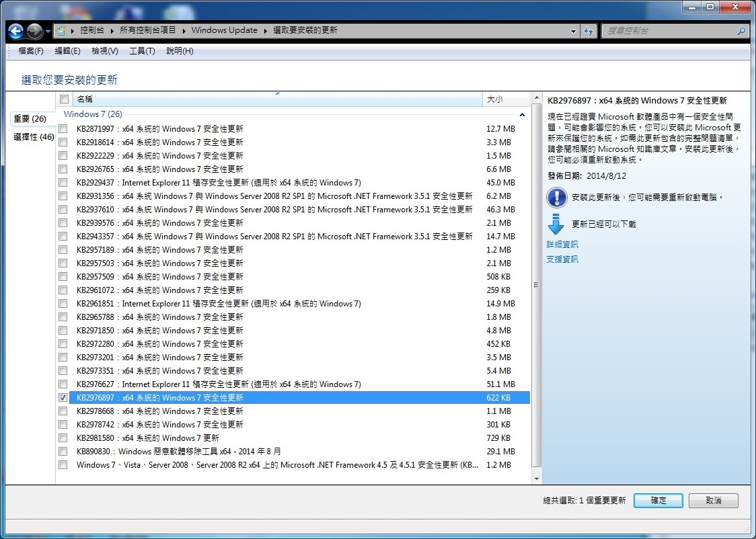
Task: Select the KB2976627 Internet Explorer 11 row
Action: point(299,384)
